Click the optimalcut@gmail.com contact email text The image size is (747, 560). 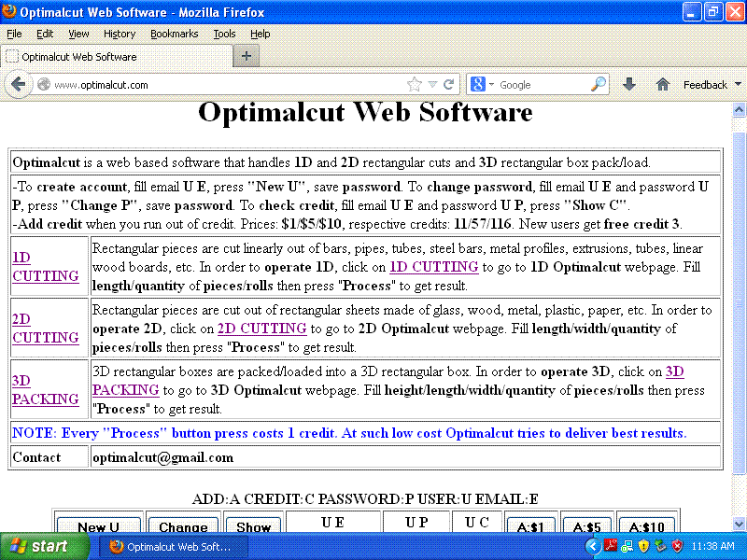click(162, 457)
